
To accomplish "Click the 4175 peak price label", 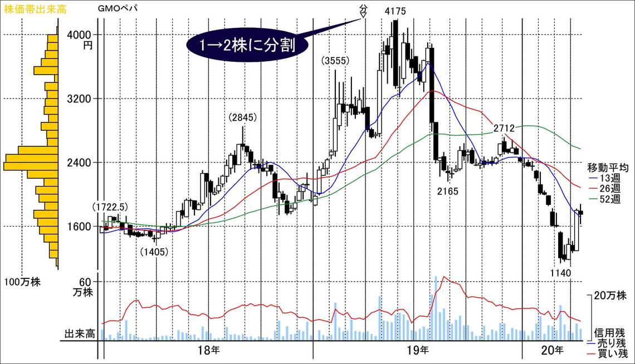I will (395, 11).
